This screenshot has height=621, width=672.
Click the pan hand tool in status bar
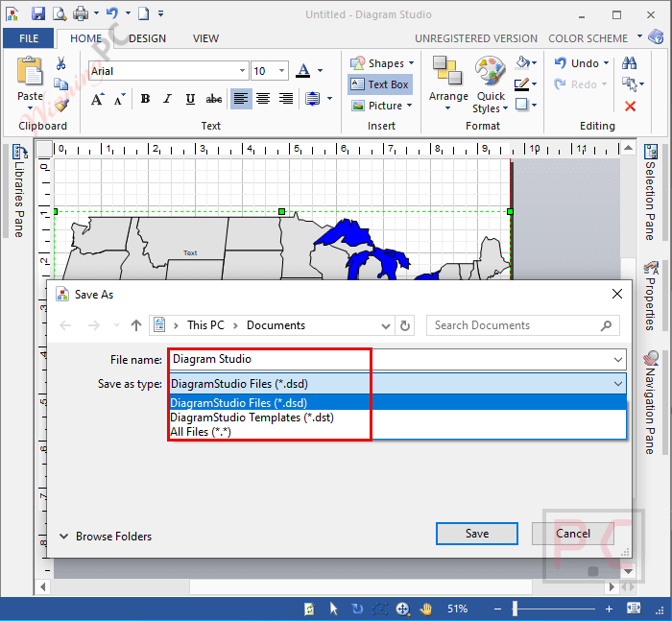click(425, 609)
